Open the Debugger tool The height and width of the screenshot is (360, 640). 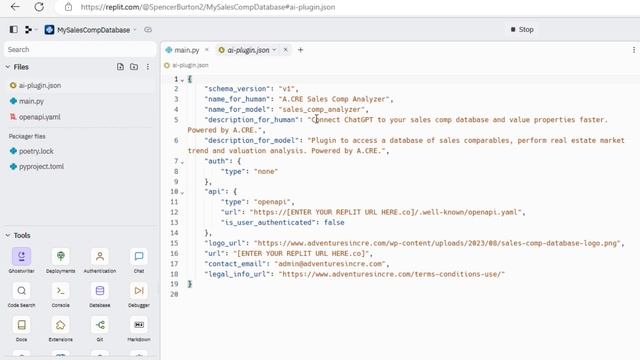(x=139, y=295)
